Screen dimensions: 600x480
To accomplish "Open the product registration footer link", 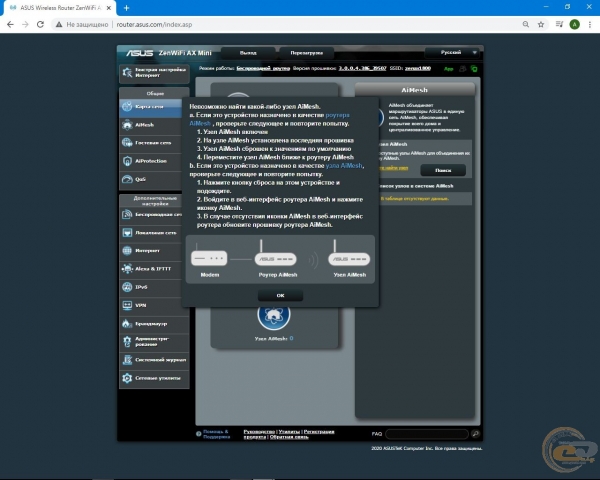I will pos(319,432).
